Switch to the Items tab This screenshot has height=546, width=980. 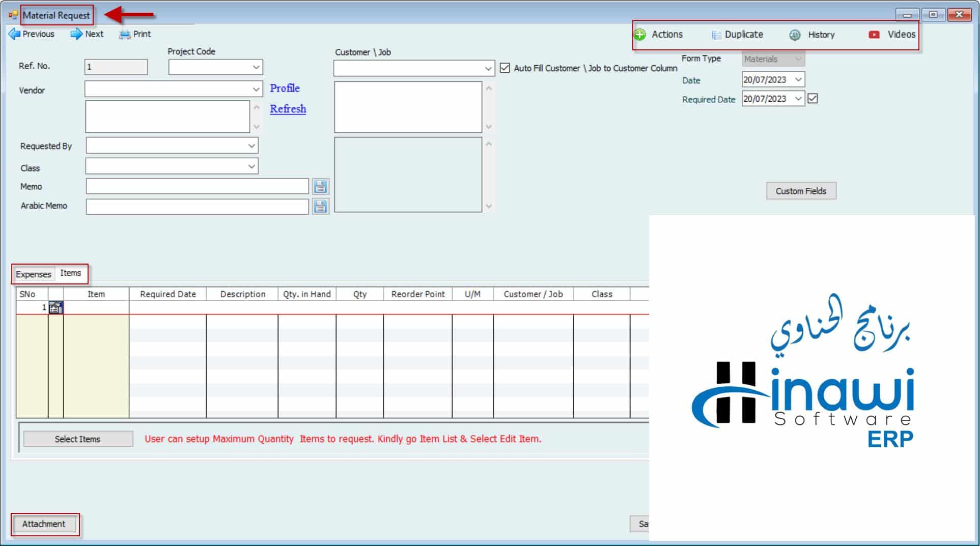point(71,273)
